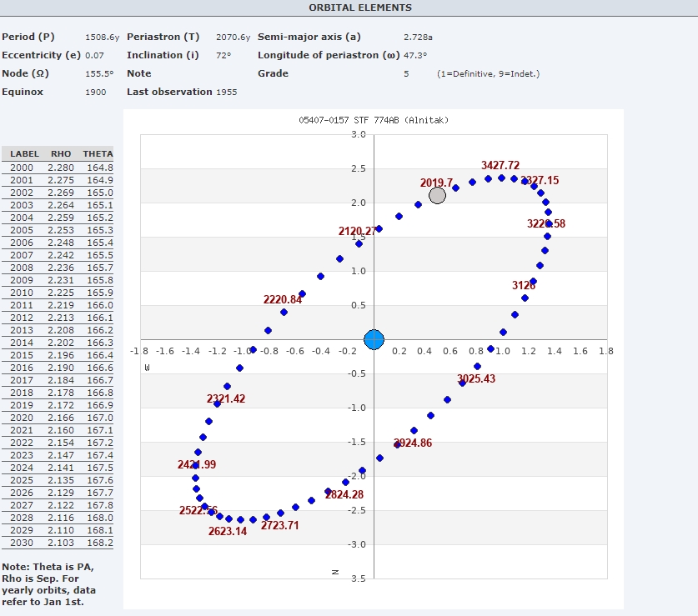
Task: Click the orbit point labeled 2824.28
Action: point(328,491)
